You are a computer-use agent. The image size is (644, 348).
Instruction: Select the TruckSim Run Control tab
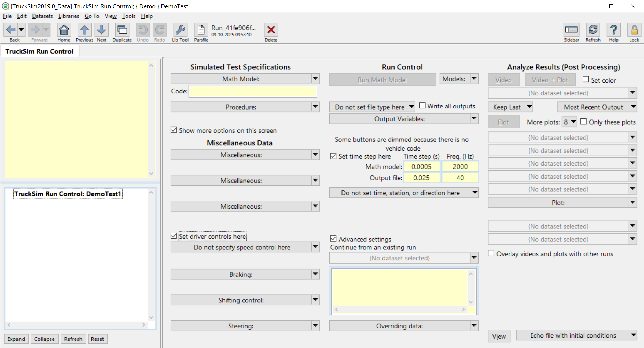[39, 51]
